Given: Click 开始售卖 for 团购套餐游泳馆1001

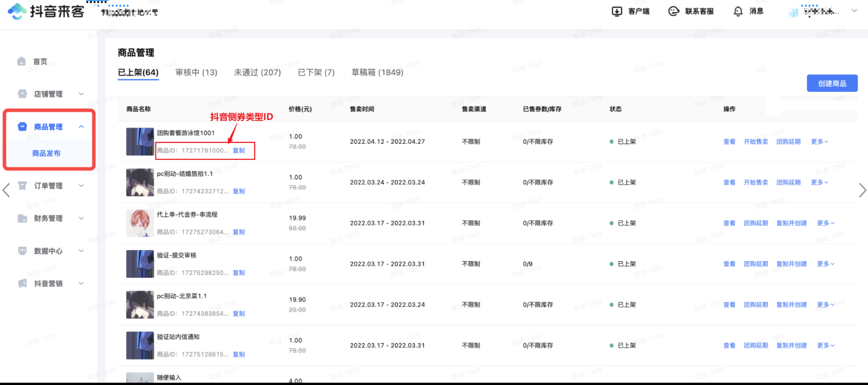Looking at the screenshot, I should 756,142.
